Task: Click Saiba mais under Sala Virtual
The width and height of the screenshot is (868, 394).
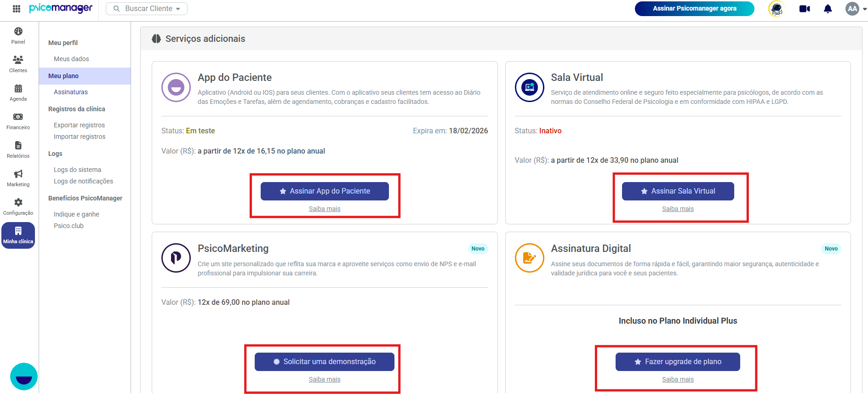Action: click(x=678, y=209)
